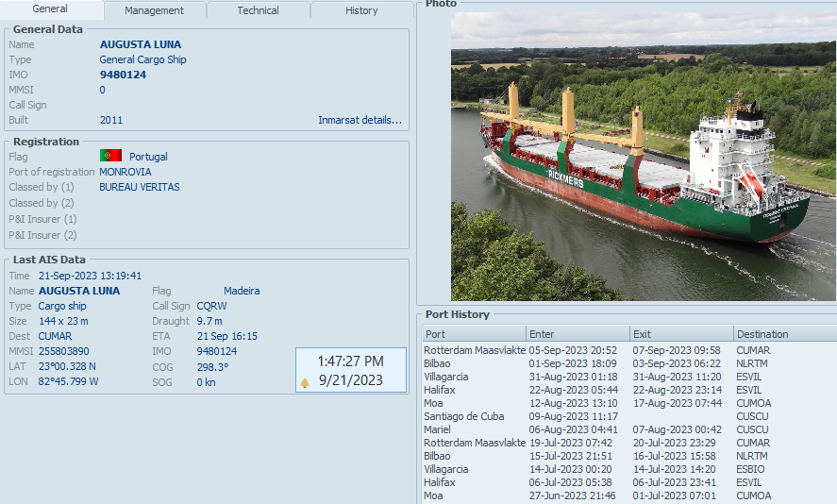Open the Management tab

pos(154,10)
